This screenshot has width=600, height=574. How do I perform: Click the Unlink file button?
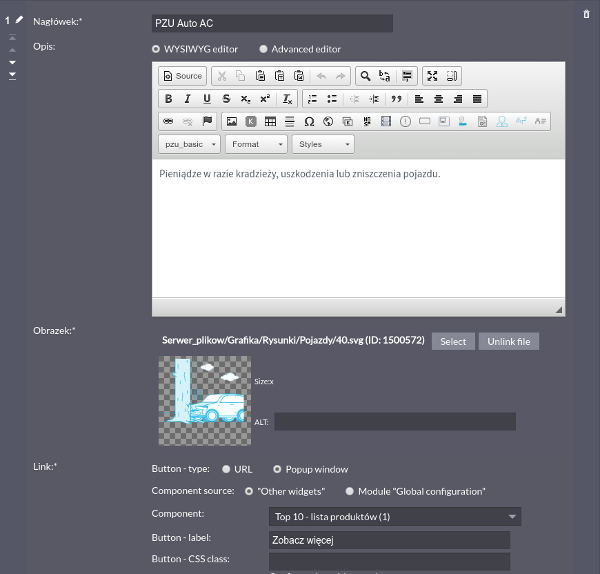(509, 341)
